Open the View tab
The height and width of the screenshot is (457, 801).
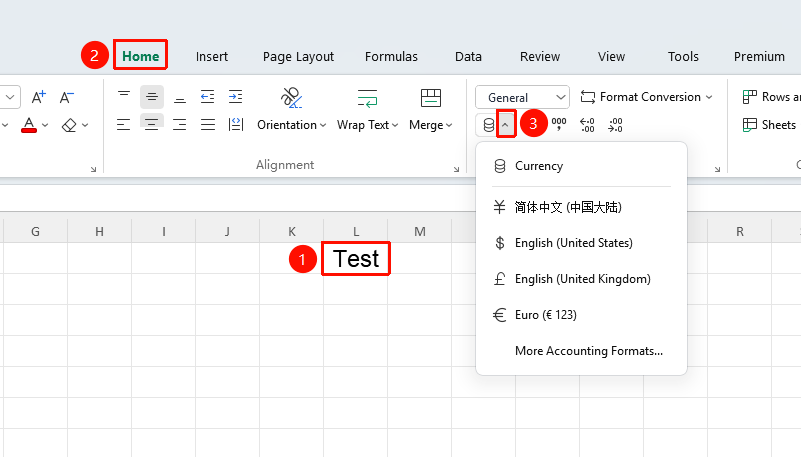(611, 56)
